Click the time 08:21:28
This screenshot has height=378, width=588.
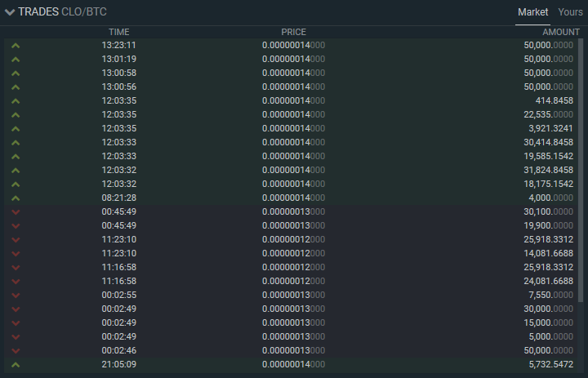[119, 198]
